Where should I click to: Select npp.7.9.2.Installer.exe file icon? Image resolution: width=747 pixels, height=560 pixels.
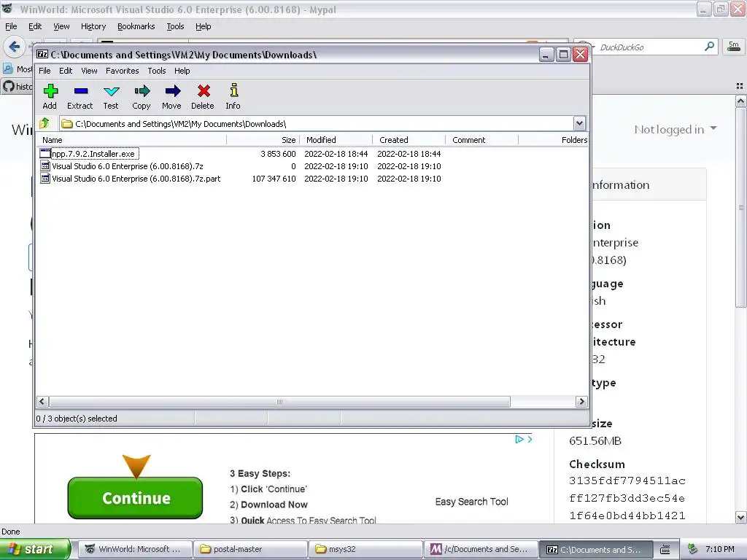(x=45, y=154)
